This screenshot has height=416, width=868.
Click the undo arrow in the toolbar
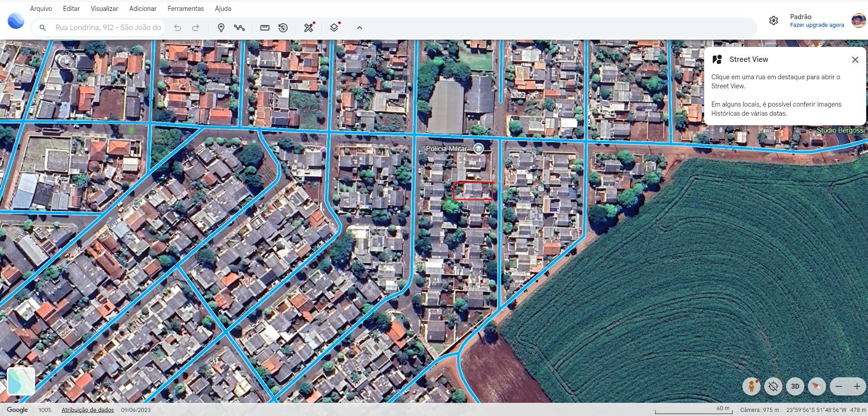(178, 28)
